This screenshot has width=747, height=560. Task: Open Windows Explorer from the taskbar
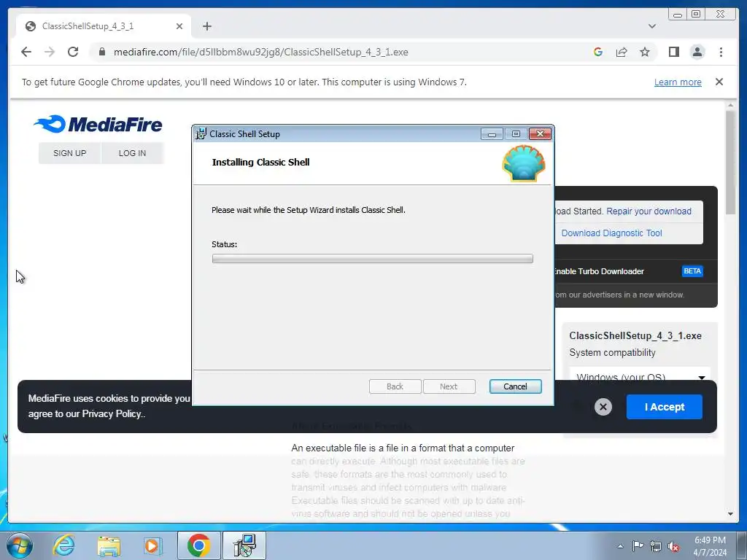[109, 545]
